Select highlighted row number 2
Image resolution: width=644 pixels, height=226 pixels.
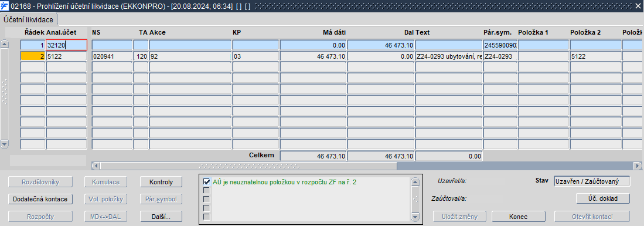(33, 56)
